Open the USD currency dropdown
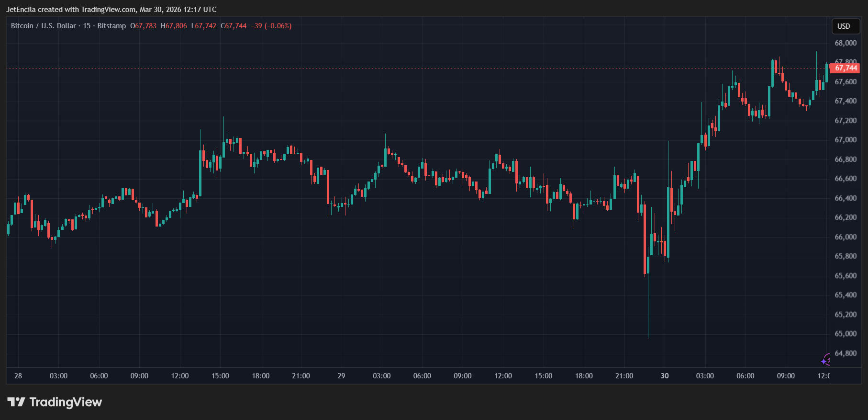 coord(844,26)
